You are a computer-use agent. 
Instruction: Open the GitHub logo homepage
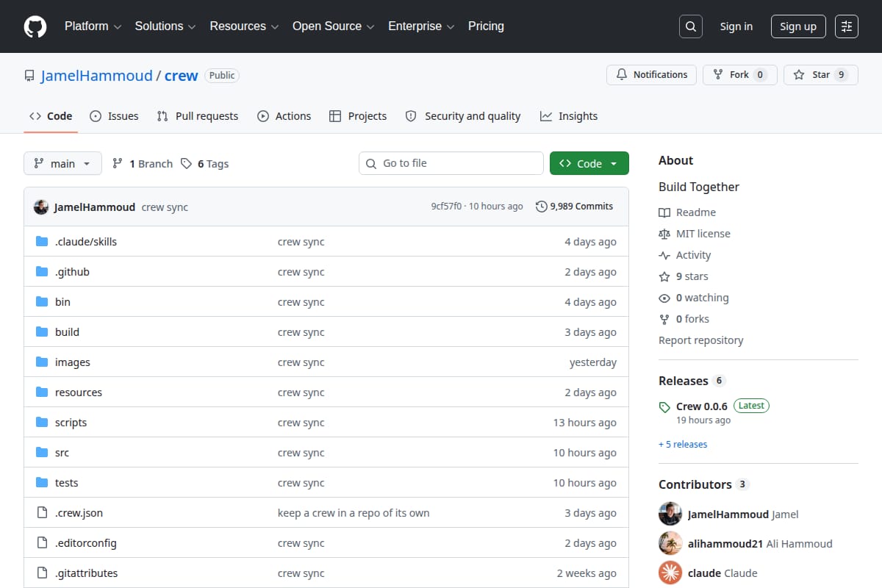[x=35, y=26]
